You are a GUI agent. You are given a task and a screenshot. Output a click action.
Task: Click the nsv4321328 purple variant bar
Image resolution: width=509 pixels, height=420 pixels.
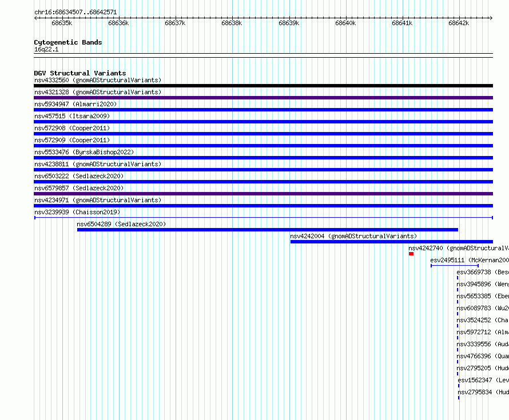coord(263,98)
